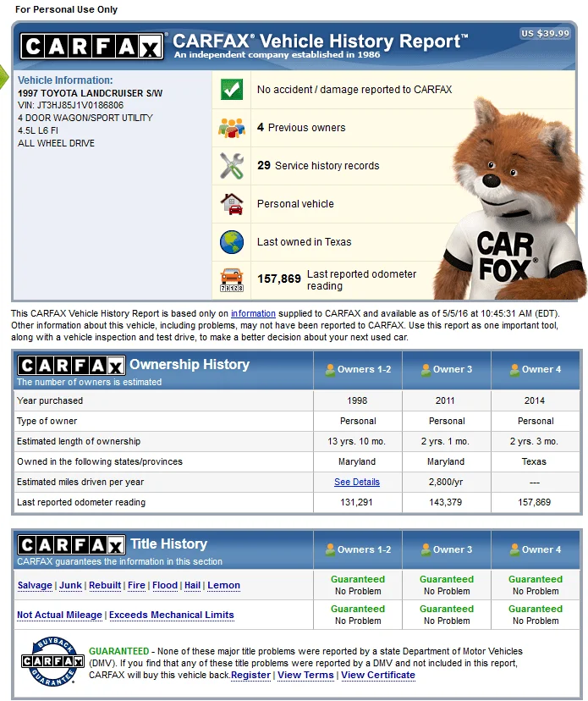
Task: Click the US $39.99 price tag
Action: click(x=545, y=34)
